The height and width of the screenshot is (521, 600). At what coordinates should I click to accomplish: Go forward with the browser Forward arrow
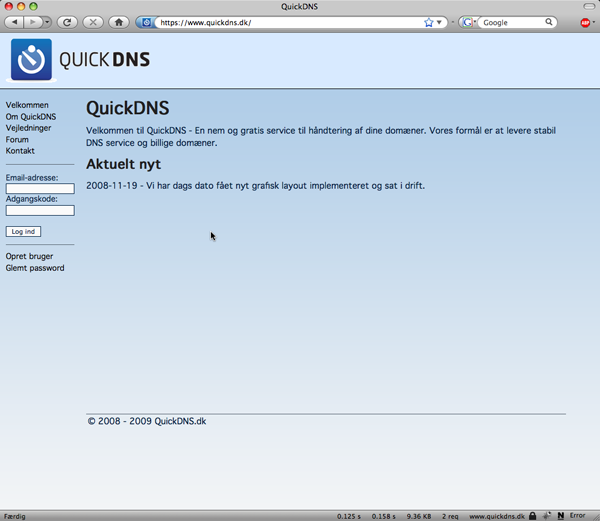pyautogui.click(x=33, y=22)
